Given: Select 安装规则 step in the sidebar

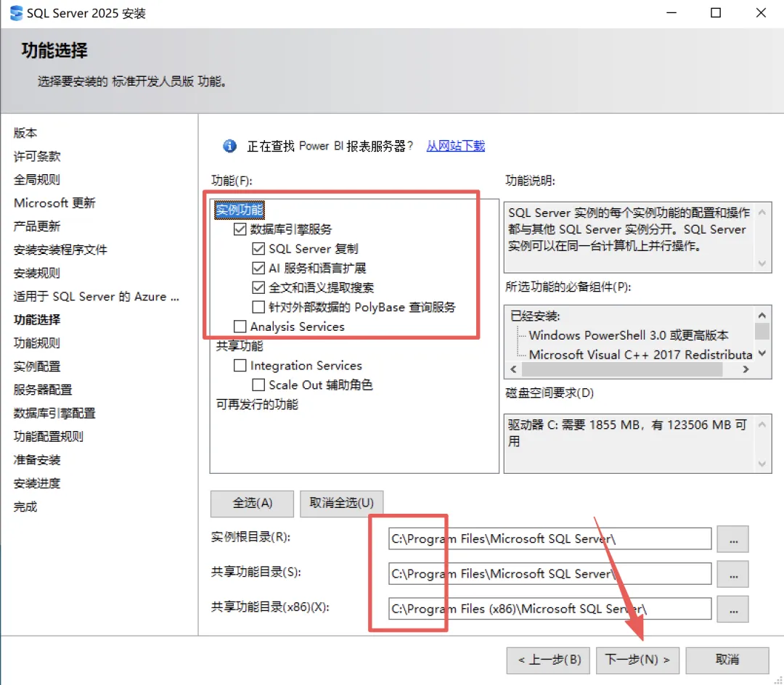Looking at the screenshot, I should pyautogui.click(x=37, y=274).
